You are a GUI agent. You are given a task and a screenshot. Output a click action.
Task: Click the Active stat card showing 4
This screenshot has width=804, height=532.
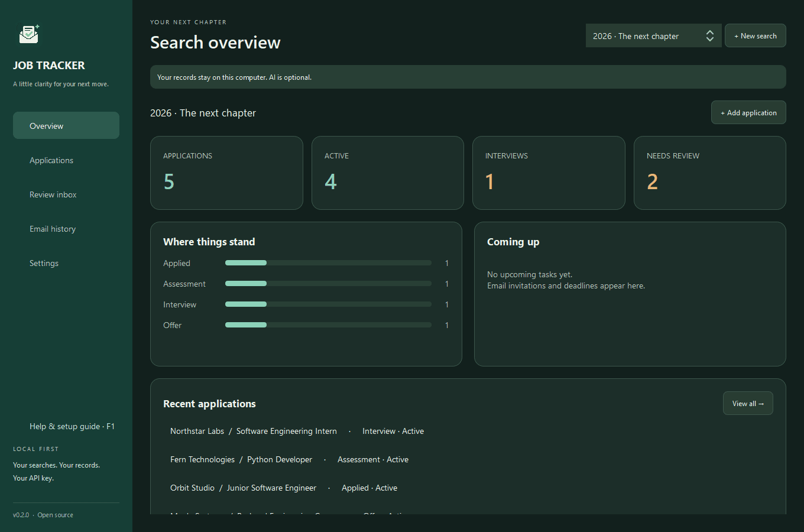[x=388, y=173]
